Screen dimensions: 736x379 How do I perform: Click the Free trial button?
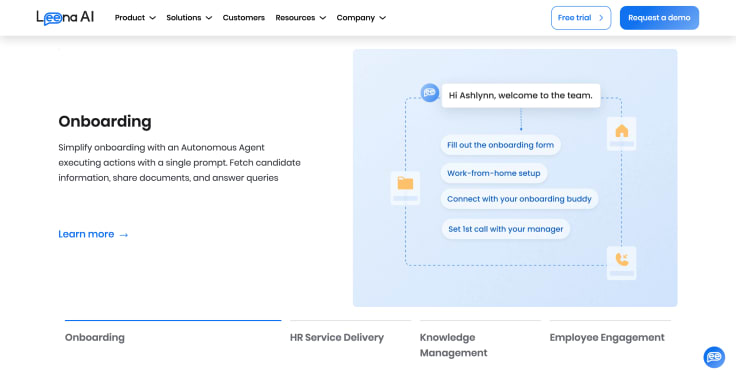tap(581, 18)
